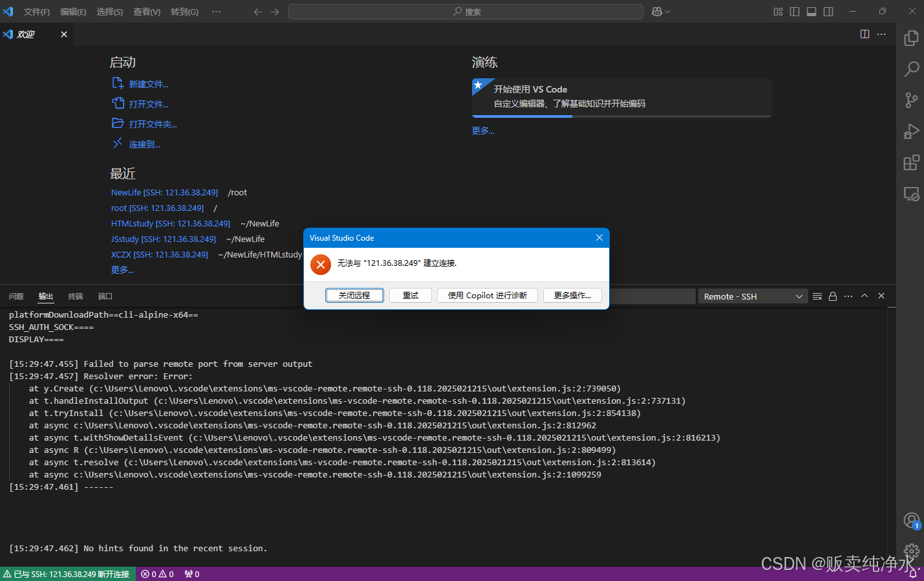Open recent JSstudy SSH workspace
Screen dimensions: 924x581
(x=164, y=239)
